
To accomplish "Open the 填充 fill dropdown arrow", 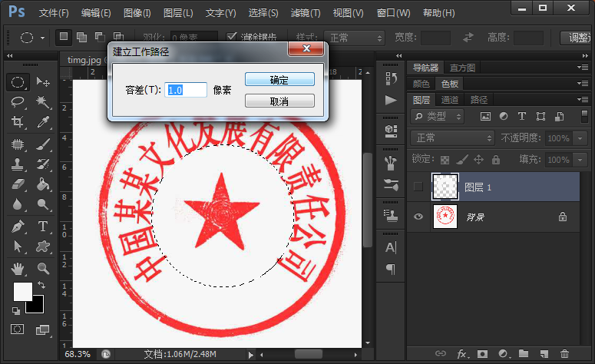I will [580, 160].
